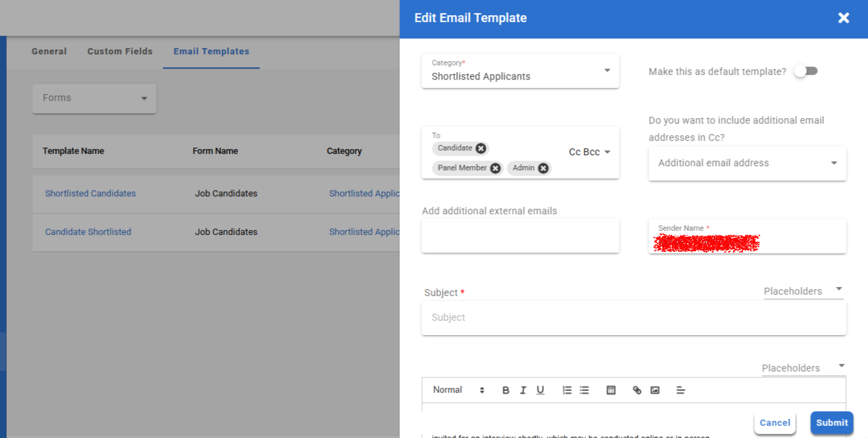Open the Subject Placeholders dropdown
The height and width of the screenshot is (438, 868).
tap(804, 291)
